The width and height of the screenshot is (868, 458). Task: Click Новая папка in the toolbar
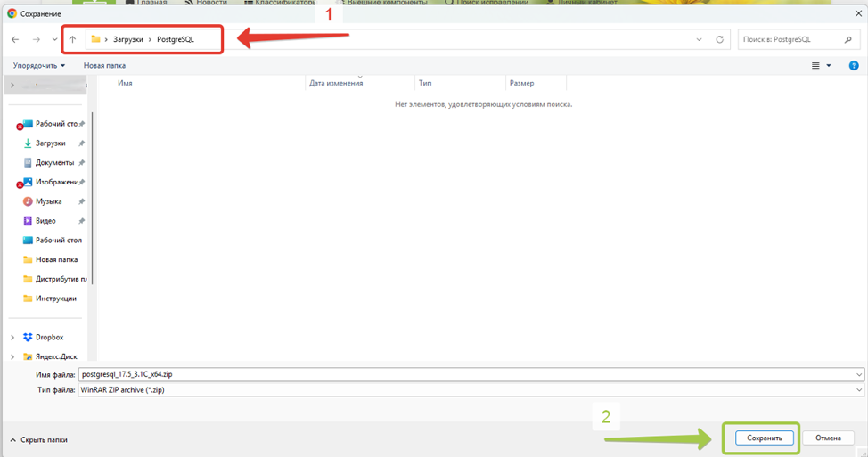point(104,65)
